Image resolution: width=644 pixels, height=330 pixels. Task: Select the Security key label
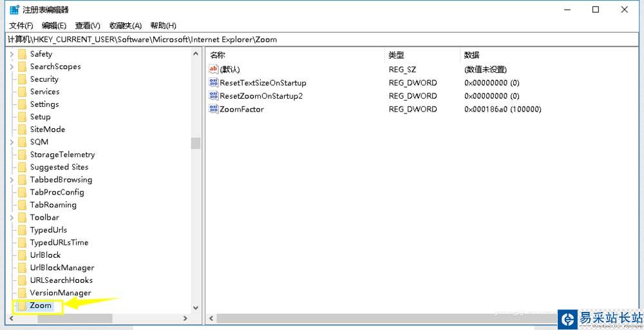point(44,79)
